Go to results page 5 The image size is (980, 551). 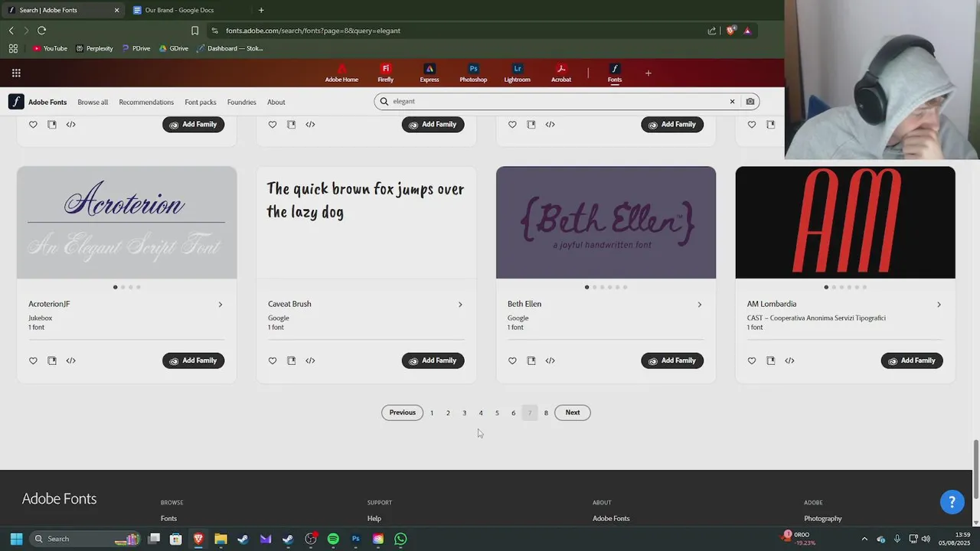(x=497, y=413)
